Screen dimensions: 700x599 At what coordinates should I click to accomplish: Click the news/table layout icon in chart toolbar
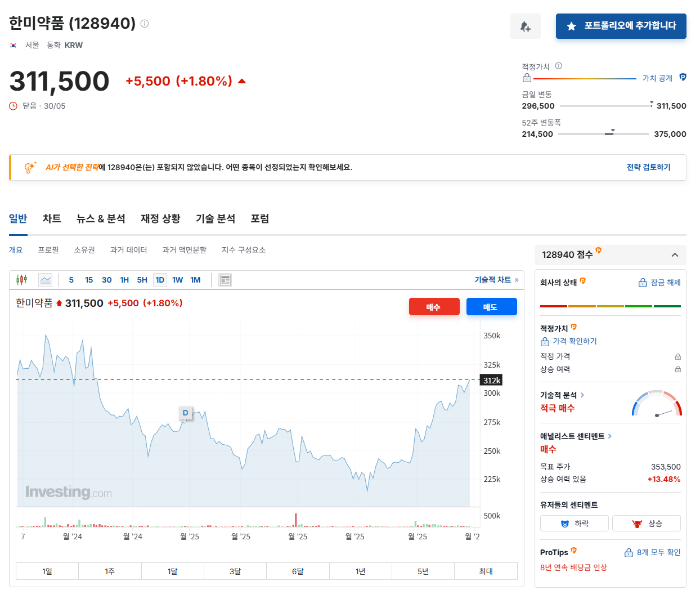coord(225,280)
